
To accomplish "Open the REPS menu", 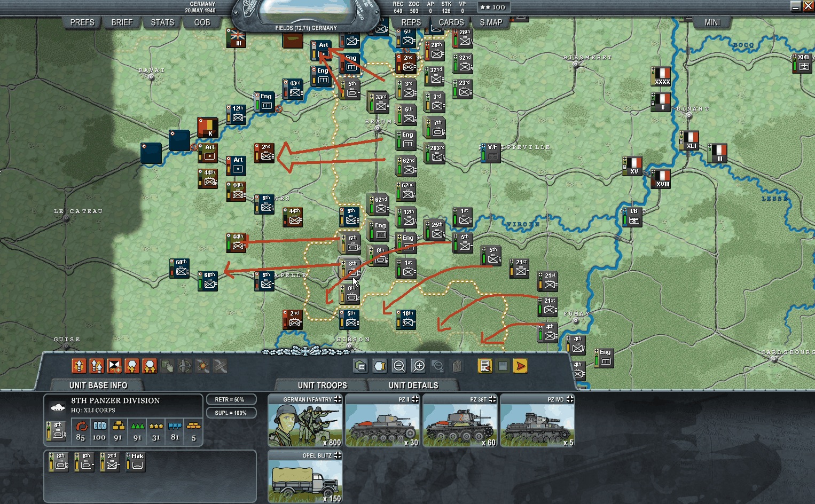I will tap(411, 22).
